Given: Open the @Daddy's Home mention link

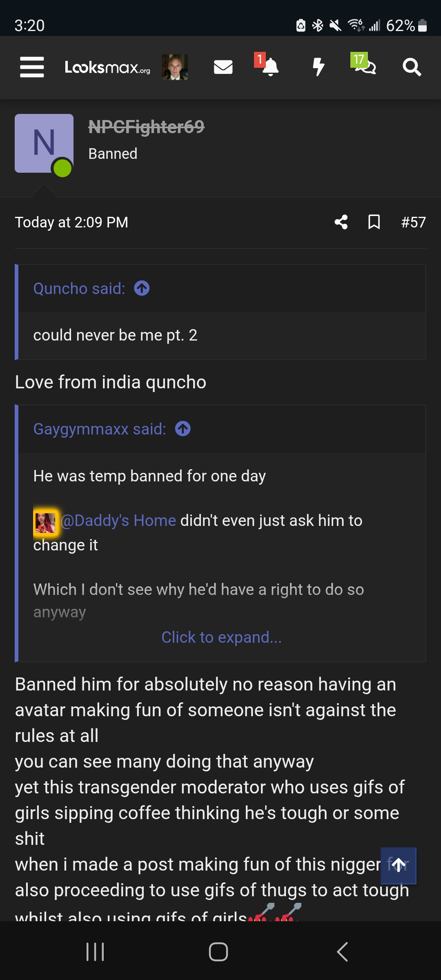Looking at the screenshot, I should pyautogui.click(x=118, y=521).
